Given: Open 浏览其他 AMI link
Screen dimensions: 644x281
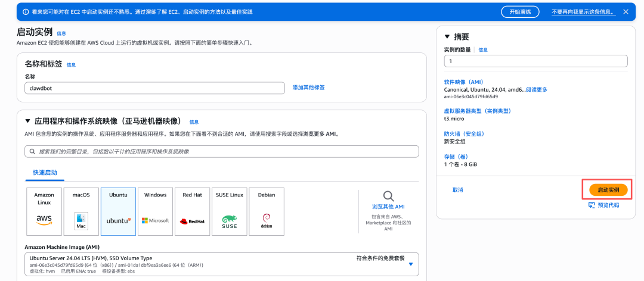Looking at the screenshot, I should coord(388,207).
